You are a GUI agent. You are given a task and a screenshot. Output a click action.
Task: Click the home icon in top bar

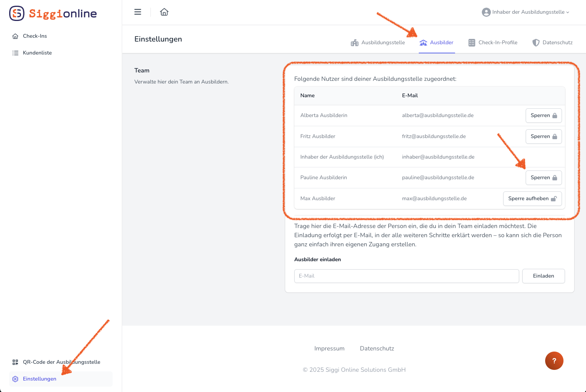point(164,12)
